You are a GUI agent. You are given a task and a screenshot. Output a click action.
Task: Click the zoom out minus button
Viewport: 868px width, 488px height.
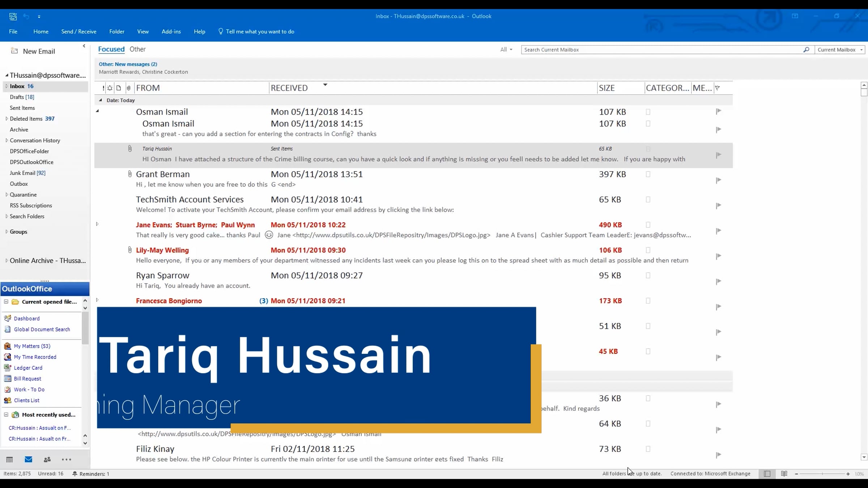point(796,474)
